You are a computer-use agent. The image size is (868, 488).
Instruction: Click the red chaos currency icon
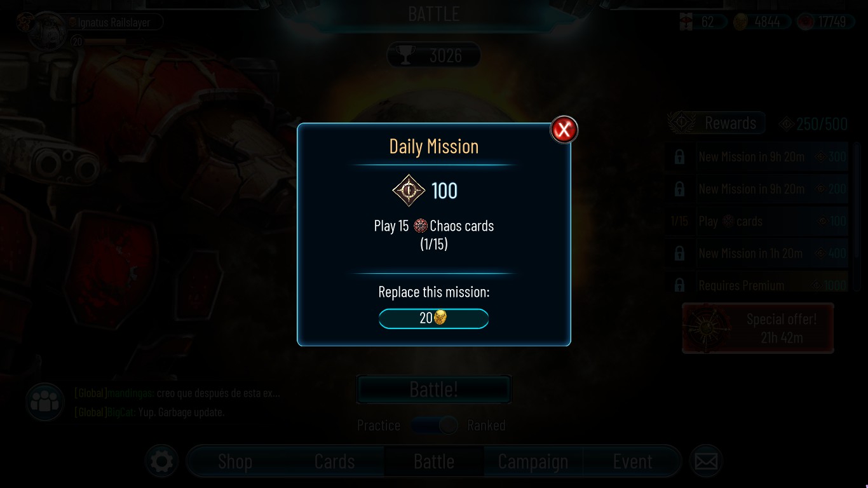[x=805, y=22]
